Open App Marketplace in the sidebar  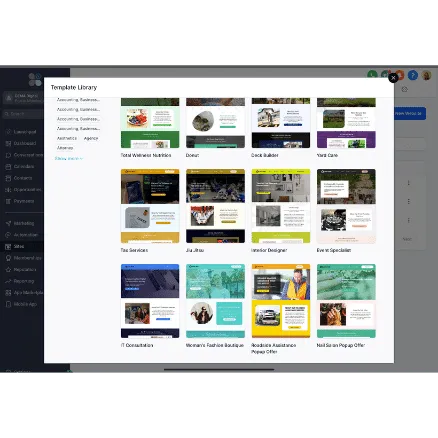(23, 293)
